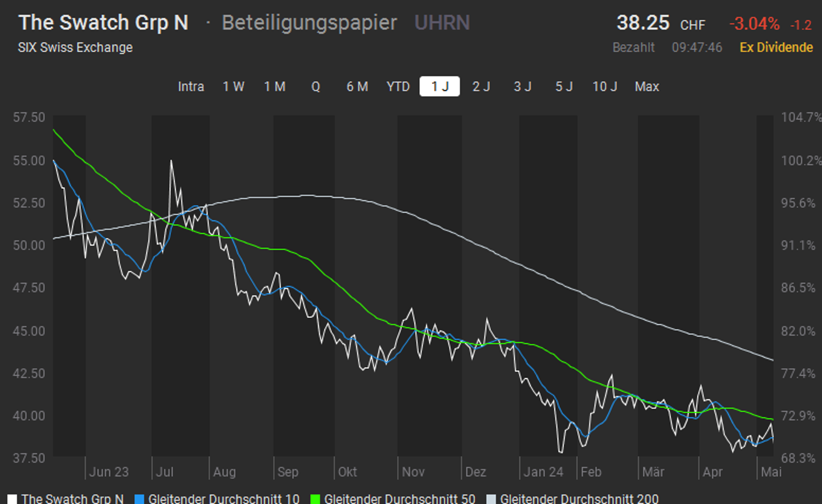822x504 pixels.
Task: Show the 5 J chart range
Action: click(563, 87)
